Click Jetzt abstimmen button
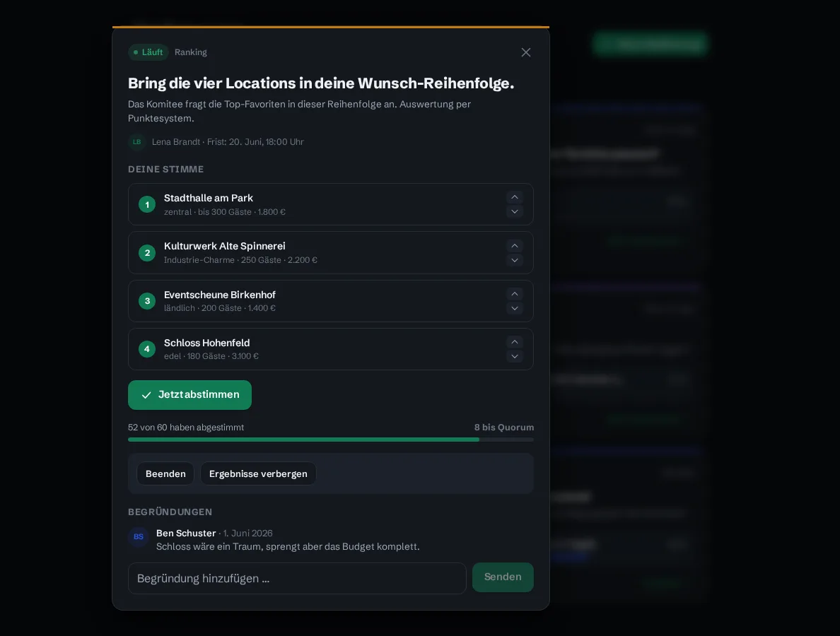Screen dimensions: 840x636 pyautogui.click(x=189, y=394)
